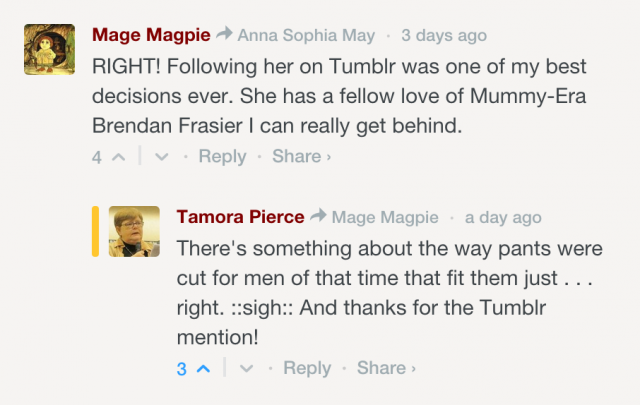The width and height of the screenshot is (640, 405).
Task: Click the reply arrow beside Mage Magpie's author name
Action: pos(224,36)
